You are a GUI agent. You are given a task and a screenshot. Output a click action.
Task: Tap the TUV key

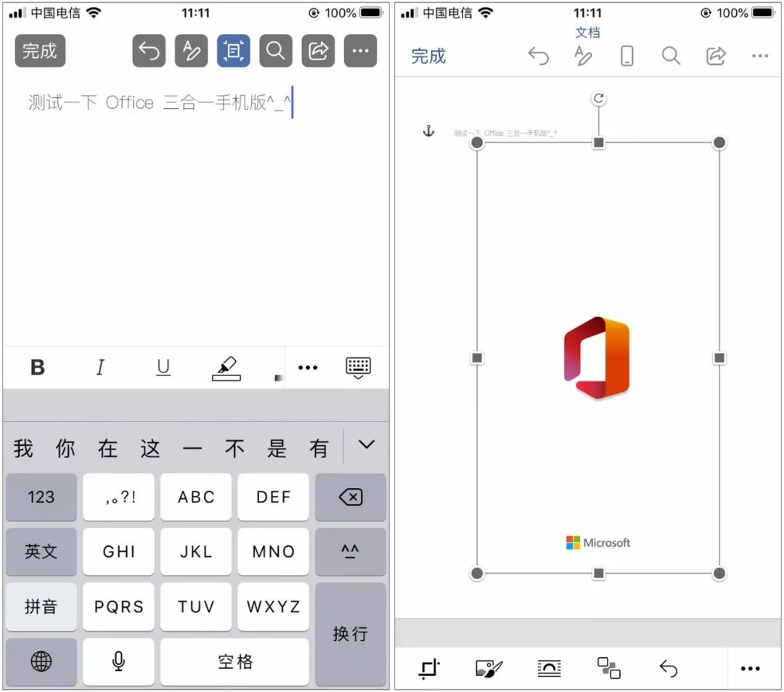tap(196, 606)
